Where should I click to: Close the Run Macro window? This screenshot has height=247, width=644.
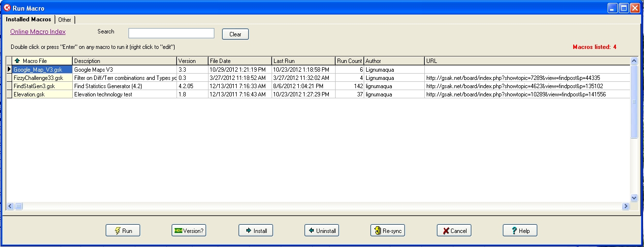[635, 8]
